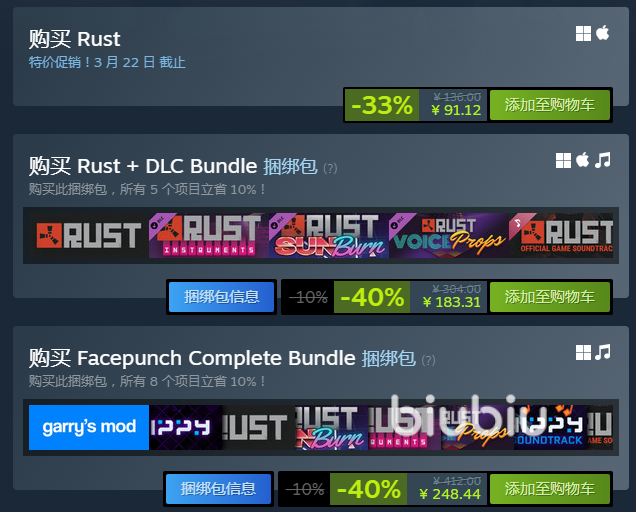The width and height of the screenshot is (636, 512).
Task: Open the Rust Instruments DLC thumbnail
Action: (209, 236)
